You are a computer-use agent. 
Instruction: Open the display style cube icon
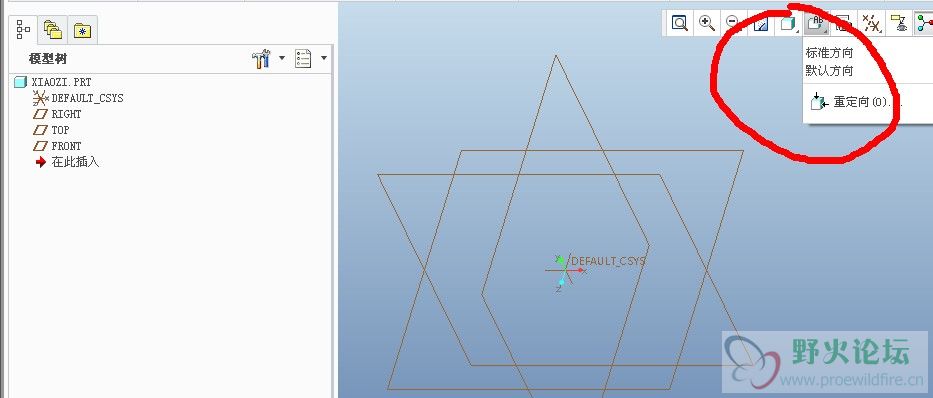(x=788, y=23)
